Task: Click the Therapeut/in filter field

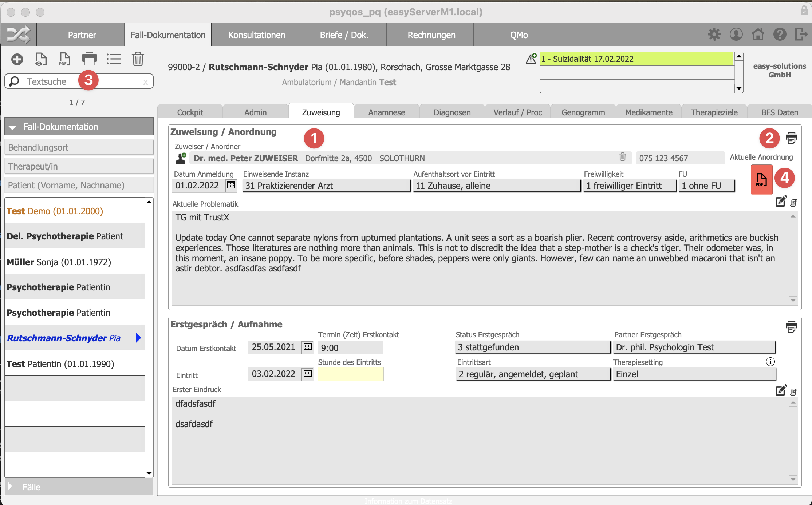Action: click(x=79, y=166)
